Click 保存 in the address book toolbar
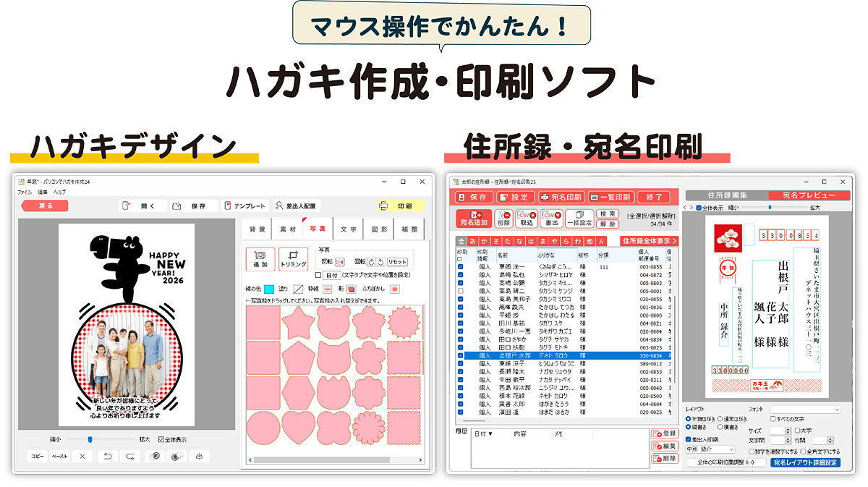Screen dimensions: 868x487 tap(475, 197)
